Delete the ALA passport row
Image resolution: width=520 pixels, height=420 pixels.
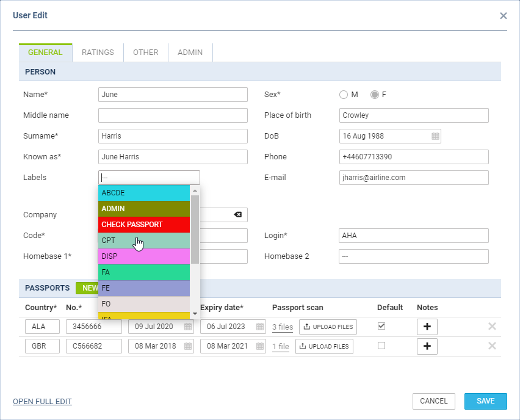click(x=492, y=327)
